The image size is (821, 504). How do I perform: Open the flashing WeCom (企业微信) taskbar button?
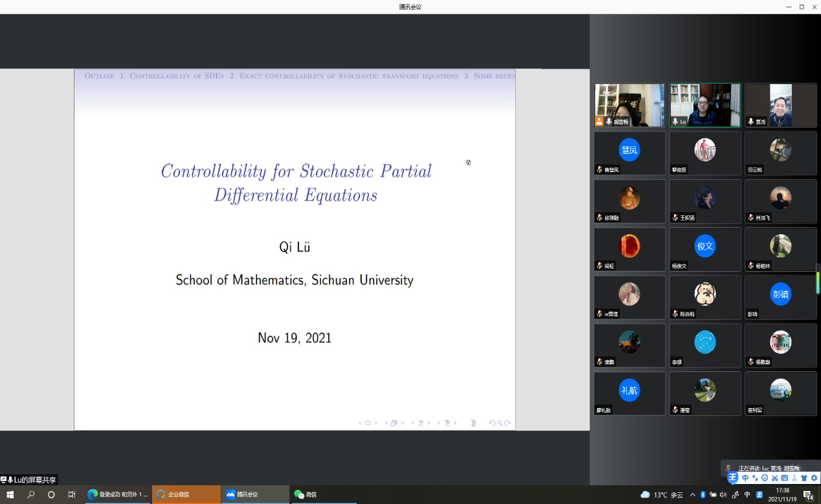[186, 495]
